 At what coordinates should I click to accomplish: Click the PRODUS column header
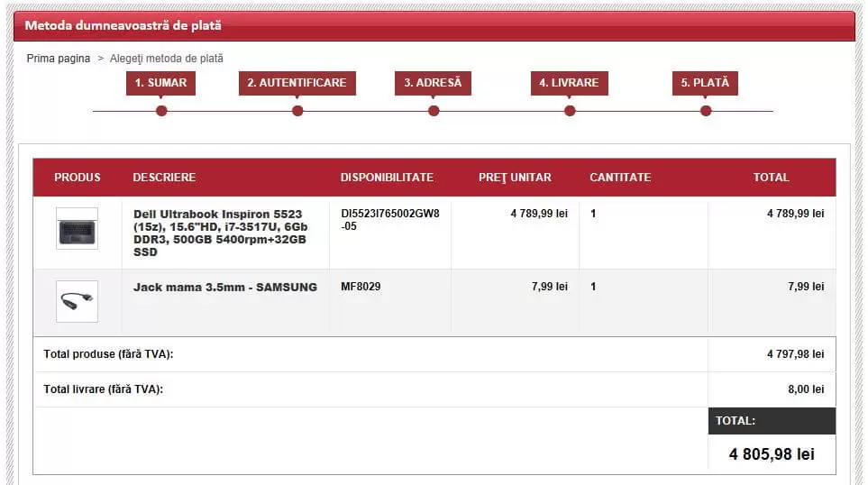tap(78, 178)
